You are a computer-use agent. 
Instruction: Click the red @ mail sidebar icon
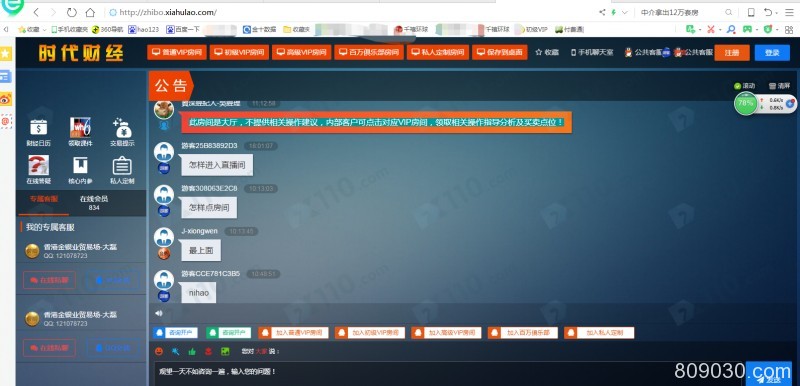pyautogui.click(x=6, y=121)
